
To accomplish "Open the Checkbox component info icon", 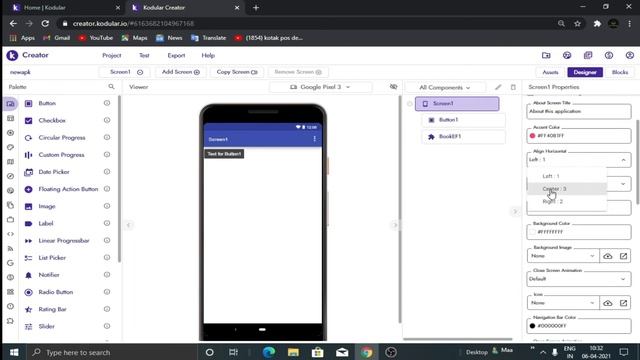I will coord(107,120).
